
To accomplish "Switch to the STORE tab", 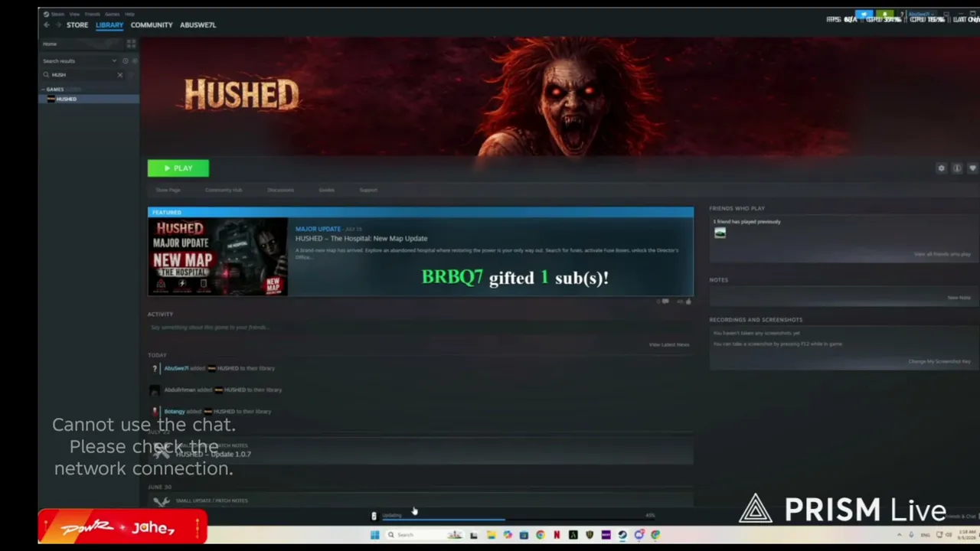I will click(x=77, y=25).
